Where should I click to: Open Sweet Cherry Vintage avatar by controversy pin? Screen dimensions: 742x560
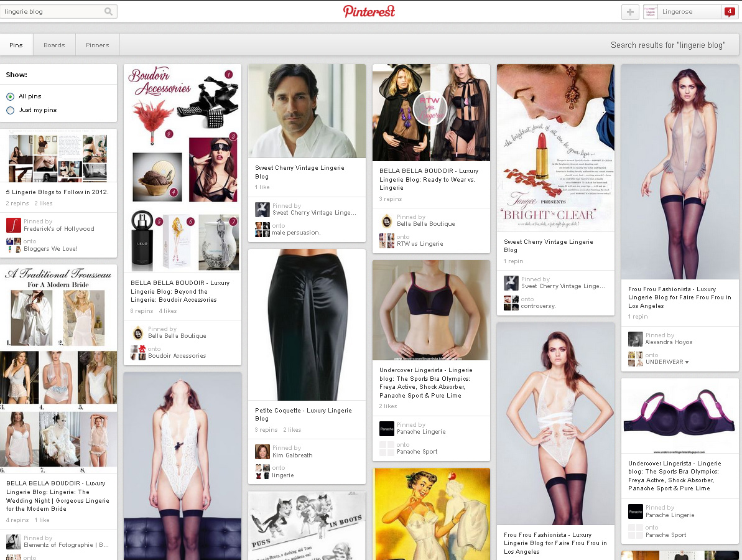coord(511,283)
